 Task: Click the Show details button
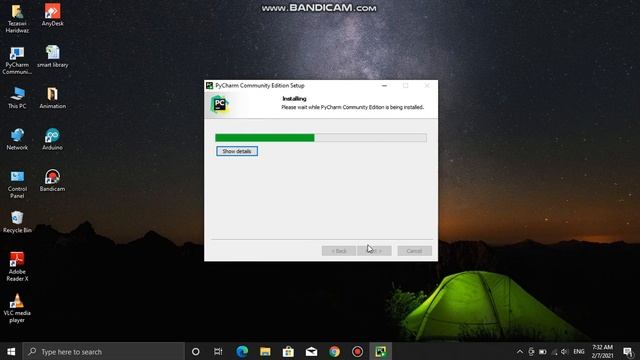(237, 151)
